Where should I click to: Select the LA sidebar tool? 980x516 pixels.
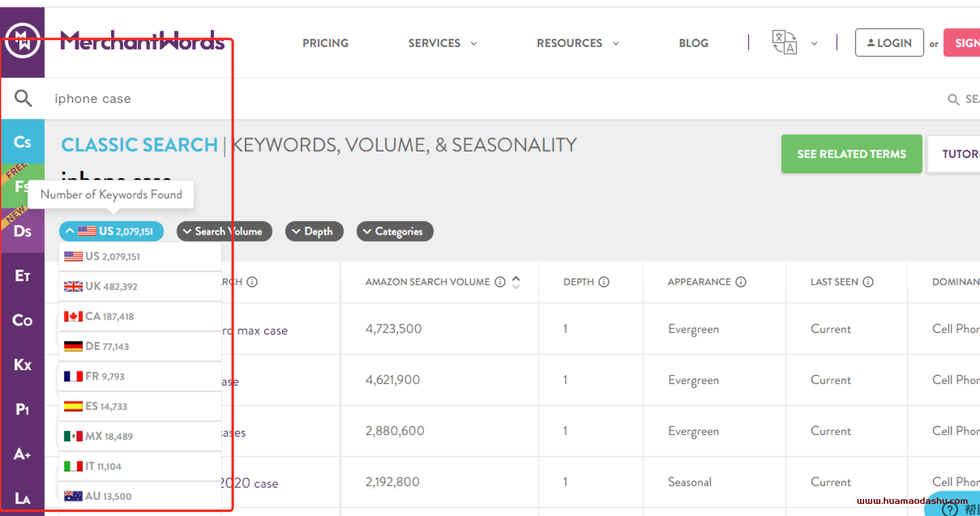[22, 498]
